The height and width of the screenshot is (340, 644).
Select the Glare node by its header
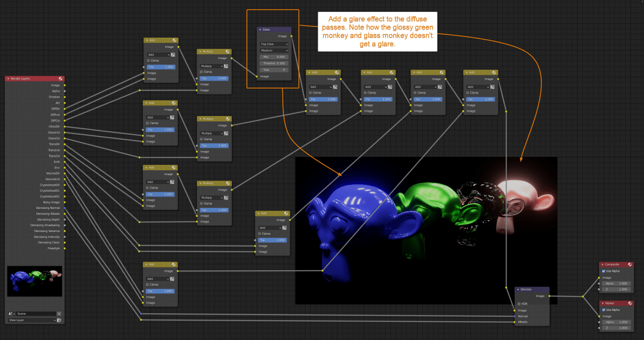[274, 30]
